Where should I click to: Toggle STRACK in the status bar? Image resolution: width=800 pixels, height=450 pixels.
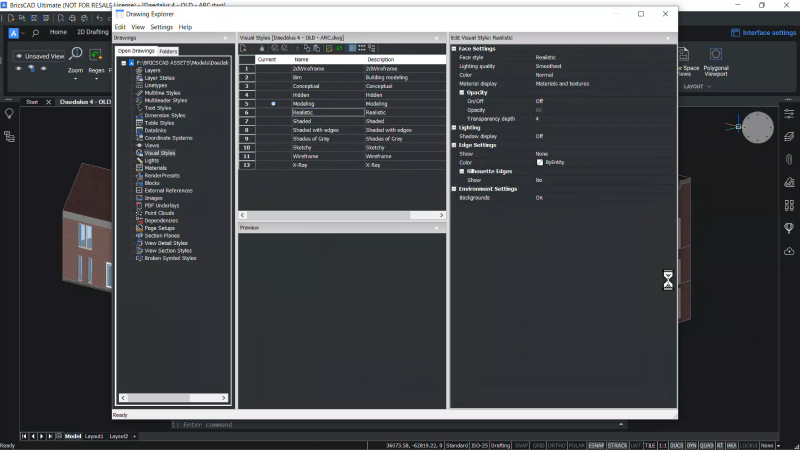point(617,445)
